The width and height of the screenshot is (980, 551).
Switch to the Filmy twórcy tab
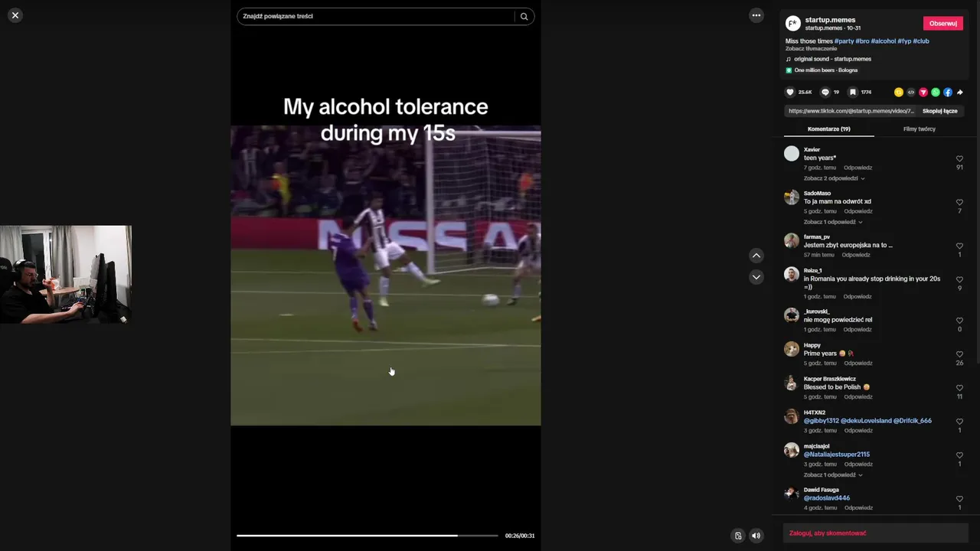[919, 129]
